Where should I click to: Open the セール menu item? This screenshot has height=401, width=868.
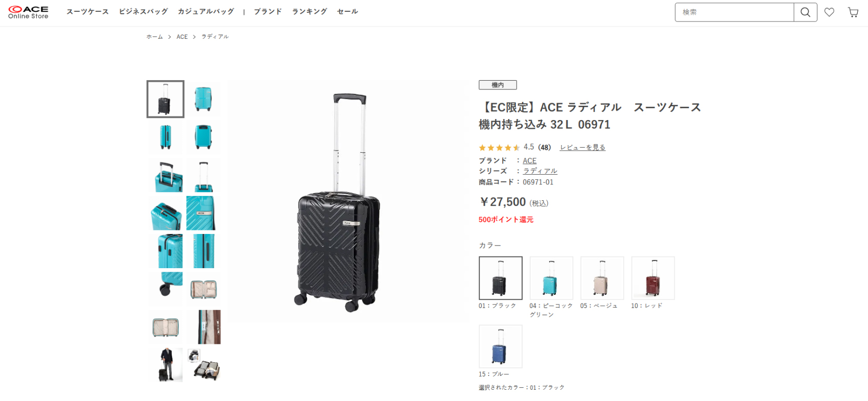click(x=347, y=11)
